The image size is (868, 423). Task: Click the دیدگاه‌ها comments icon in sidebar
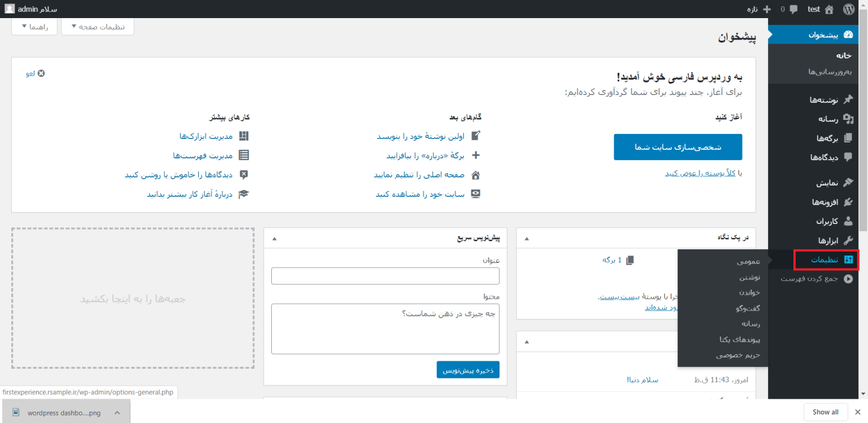point(848,157)
